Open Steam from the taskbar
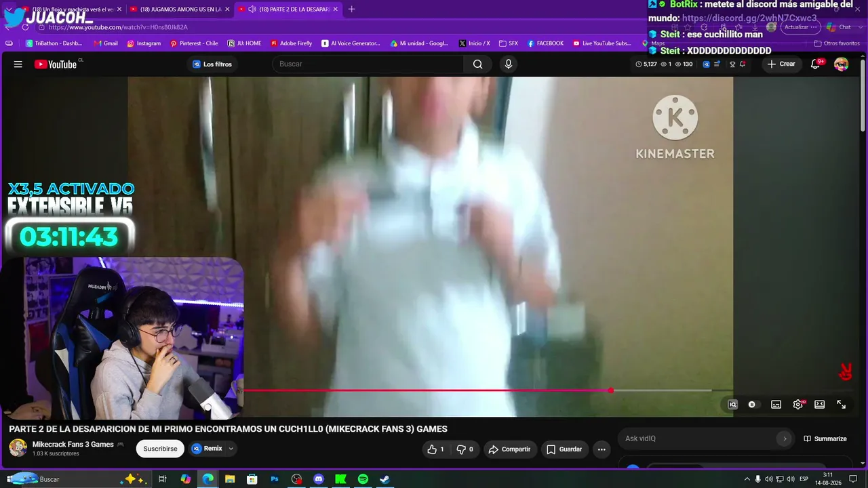This screenshot has height=488, width=868. click(384, 479)
